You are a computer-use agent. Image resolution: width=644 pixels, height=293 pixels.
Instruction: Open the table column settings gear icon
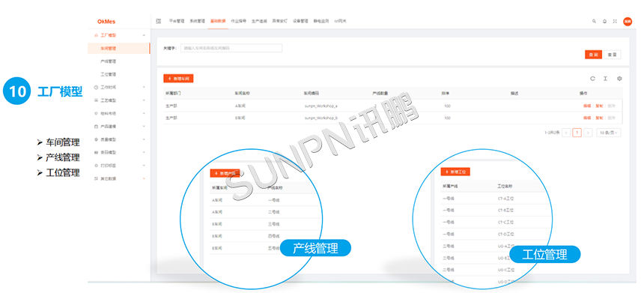pos(619,79)
